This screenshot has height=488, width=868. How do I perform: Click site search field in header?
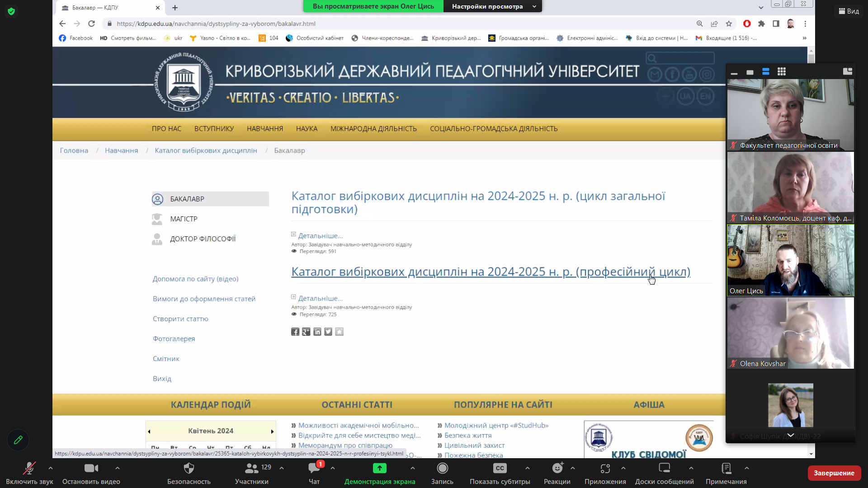coord(680,58)
